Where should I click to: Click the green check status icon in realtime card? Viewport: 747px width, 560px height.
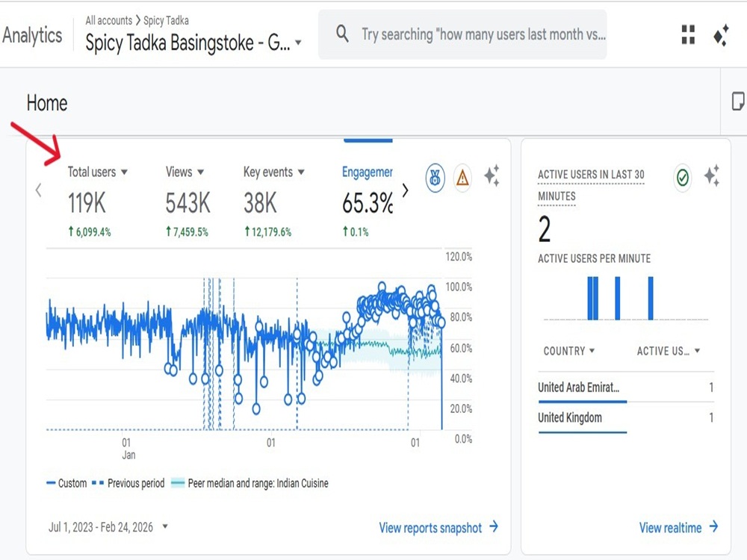coord(683,178)
